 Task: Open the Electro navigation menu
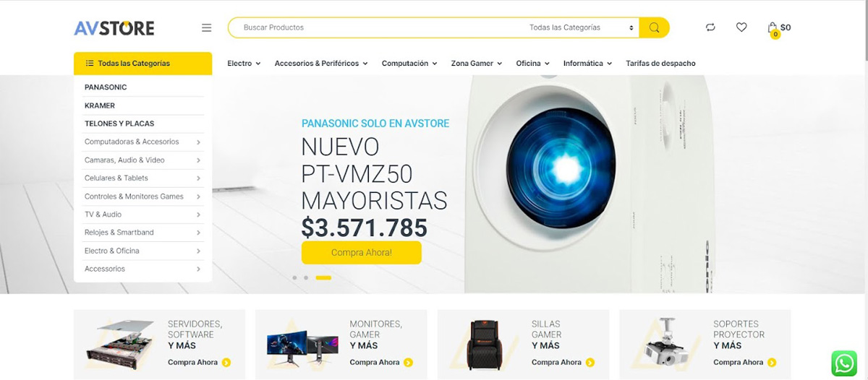coord(244,64)
